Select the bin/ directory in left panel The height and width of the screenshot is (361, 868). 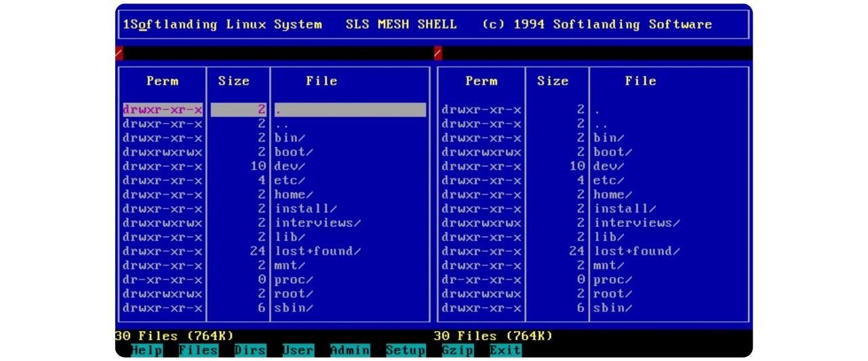290,138
